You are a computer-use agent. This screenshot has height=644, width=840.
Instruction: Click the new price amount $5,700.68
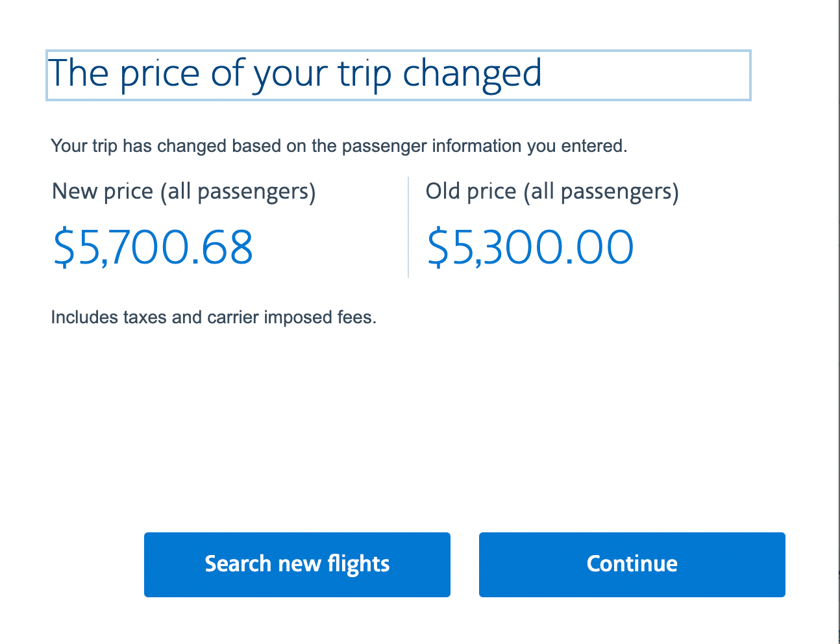pyautogui.click(x=153, y=248)
